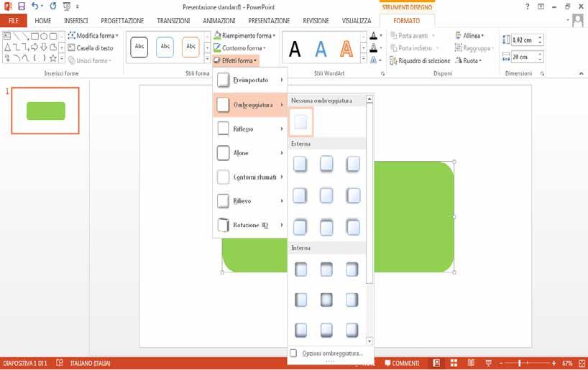
Task: Apply first inner shadow preset under Interna
Action: [300, 269]
